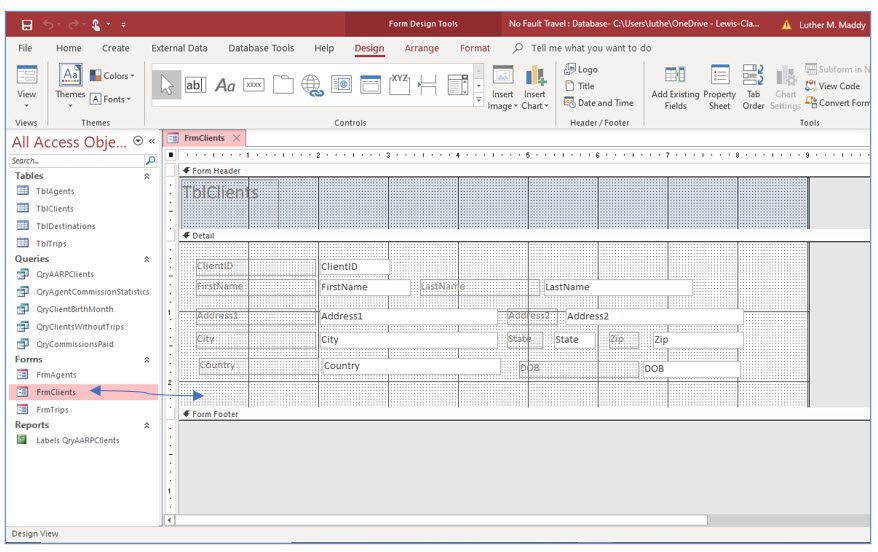Insert Date and Time
The image size is (878, 552).
tap(599, 103)
